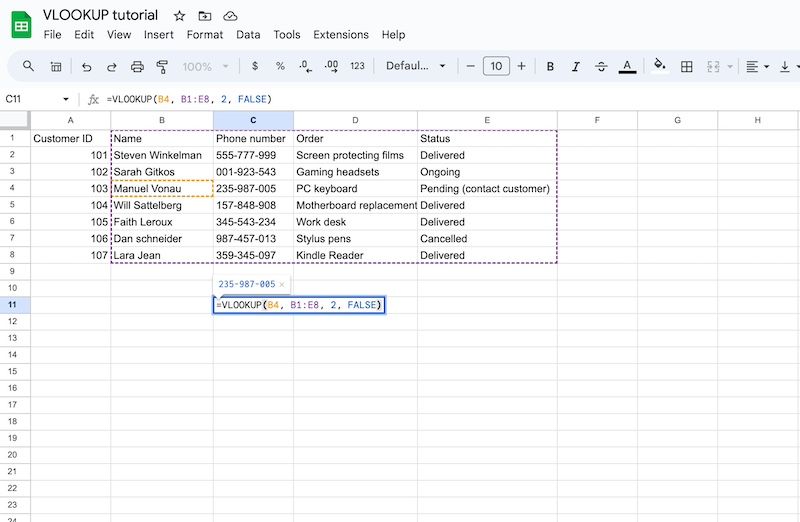Screen dimensions: 800x522
Task: Open the Insert menu
Action: (159, 35)
